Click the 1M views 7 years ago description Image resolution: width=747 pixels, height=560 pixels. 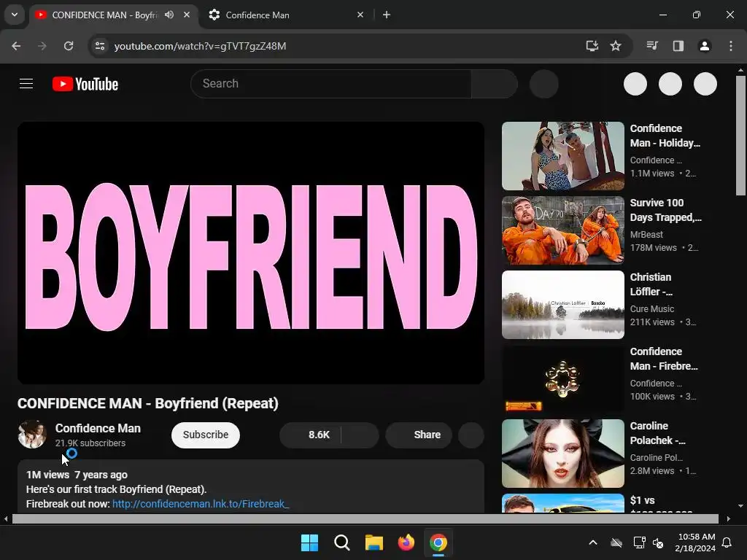77,475
